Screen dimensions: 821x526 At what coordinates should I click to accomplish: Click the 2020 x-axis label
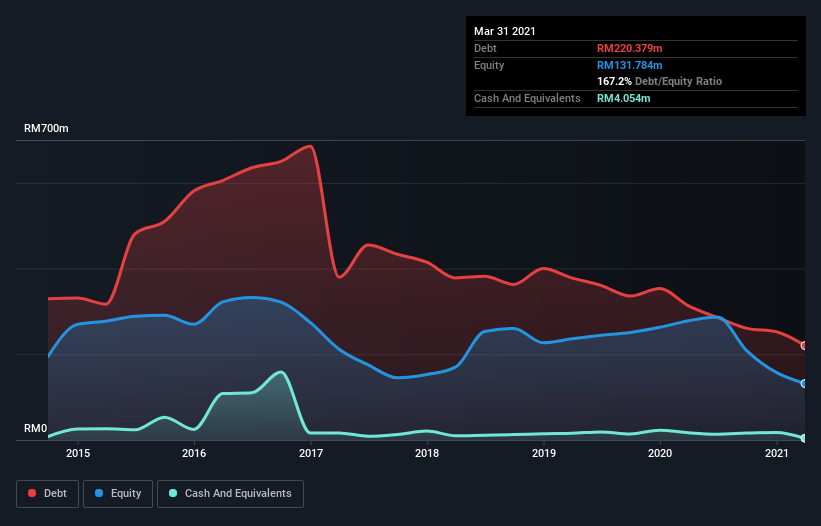[x=660, y=453]
